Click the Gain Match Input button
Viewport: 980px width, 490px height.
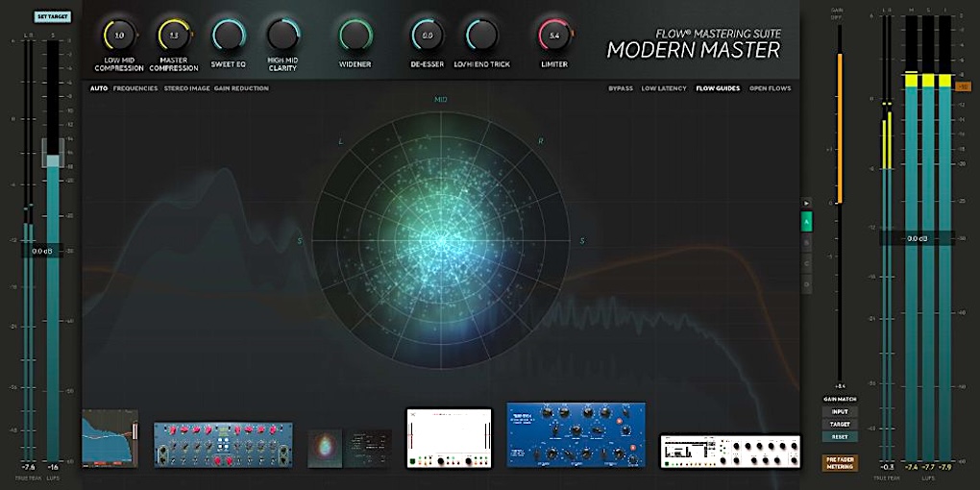(840, 412)
